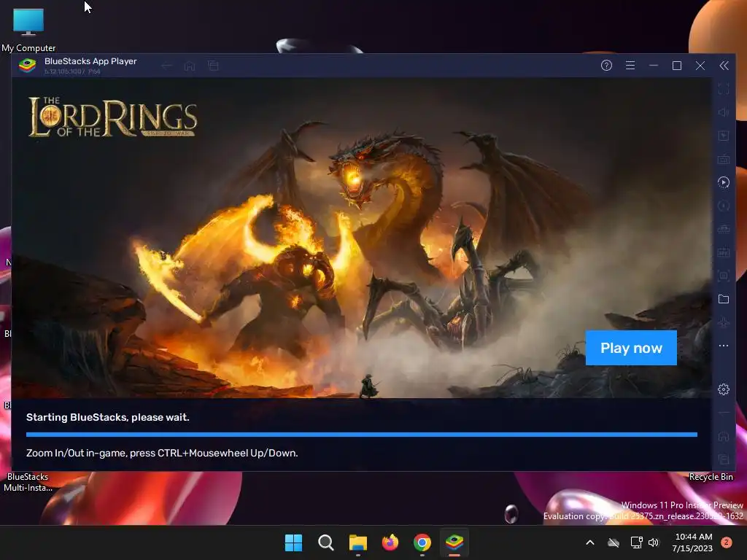The width and height of the screenshot is (747, 560).
Task: Open the media folder icon in sidebar
Action: point(723,299)
